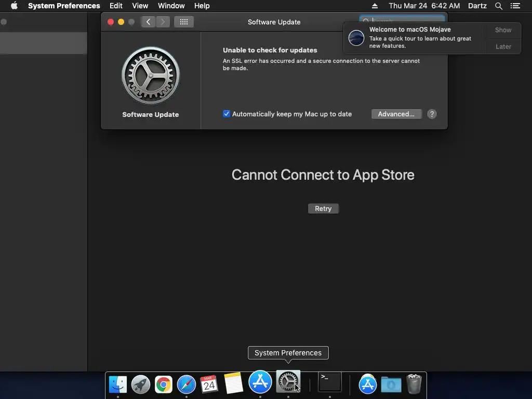Open the System Preferences app menu
The width and height of the screenshot is (532, 399).
click(64, 6)
